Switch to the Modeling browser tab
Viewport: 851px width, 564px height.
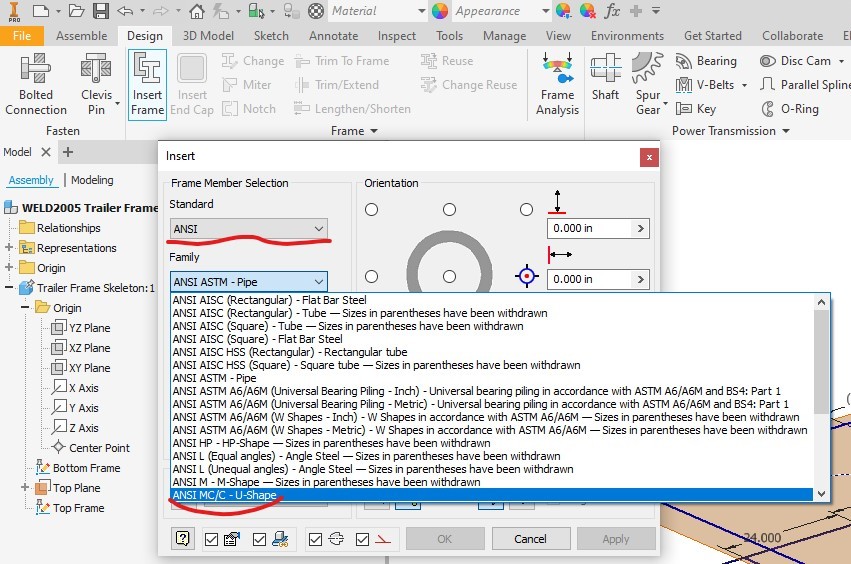coord(92,180)
